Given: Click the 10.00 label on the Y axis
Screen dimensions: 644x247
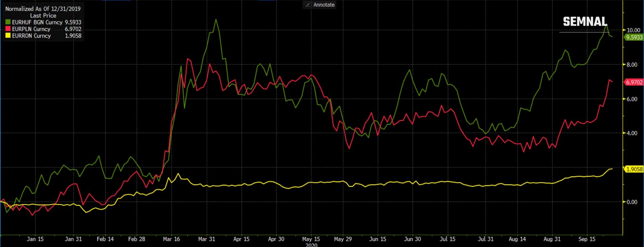Looking at the screenshot, I should click(x=633, y=30).
